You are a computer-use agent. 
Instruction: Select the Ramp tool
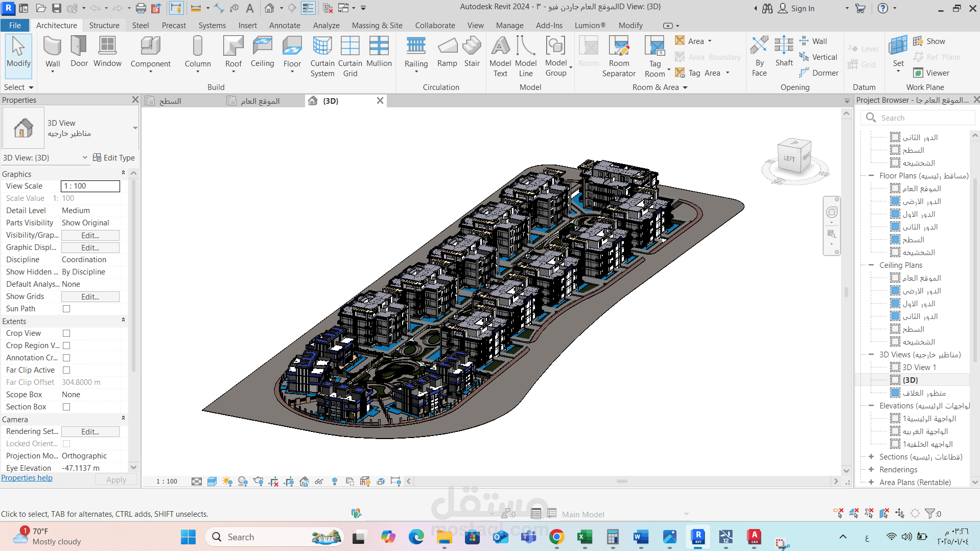447,52
